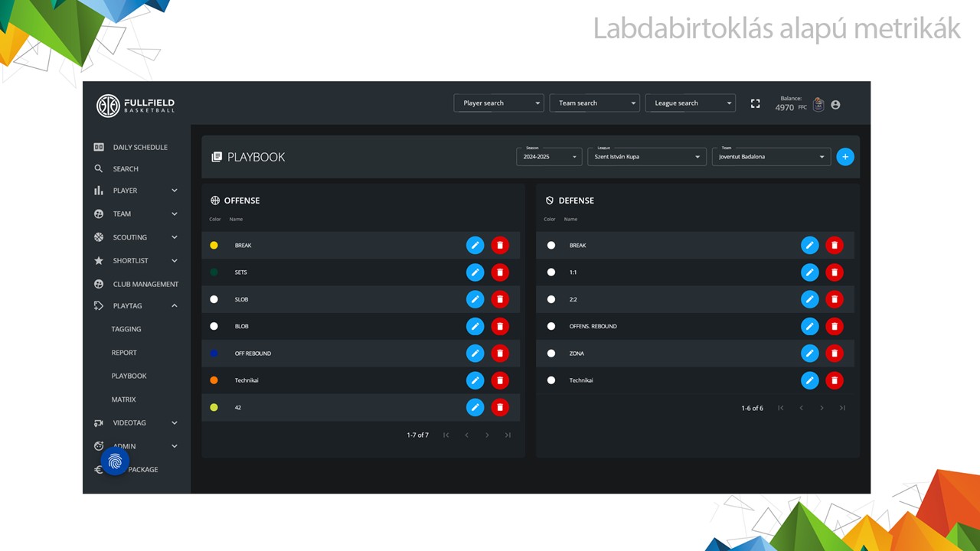Viewport: 980px width, 551px height.
Task: Edit the defense ZONA entry
Action: 809,354
